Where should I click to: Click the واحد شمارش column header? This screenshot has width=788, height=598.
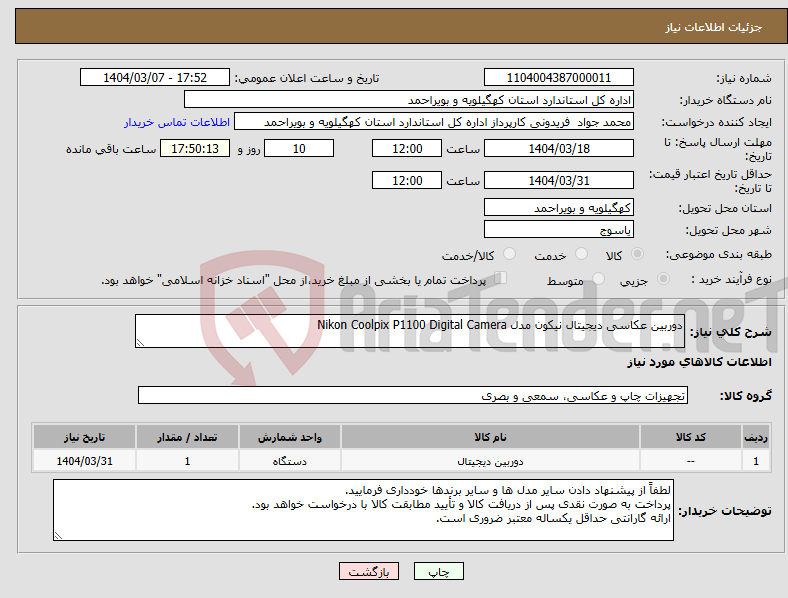point(290,437)
